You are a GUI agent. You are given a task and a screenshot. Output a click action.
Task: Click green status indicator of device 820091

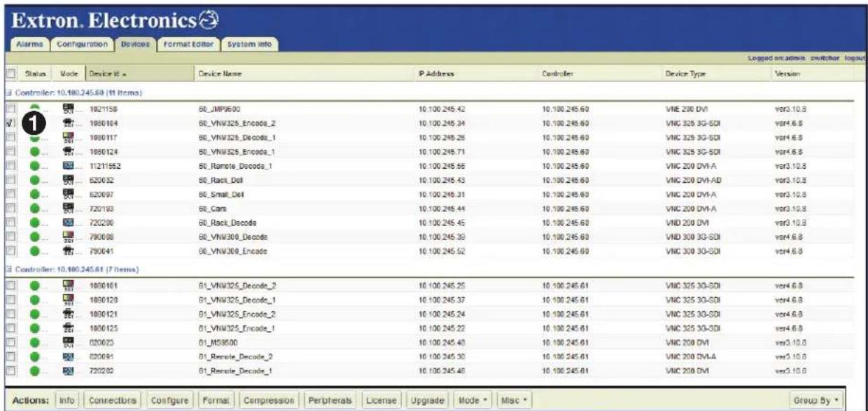point(35,355)
